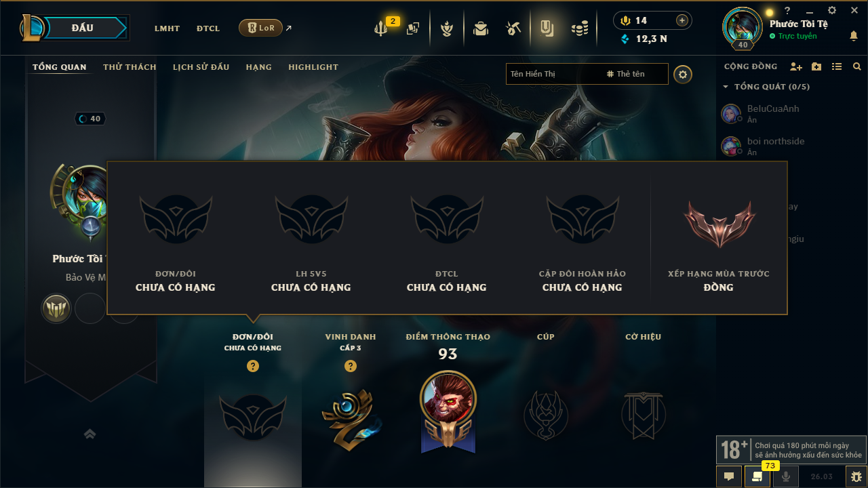Open the bug report icon
The height and width of the screenshot is (488, 868).
855,476
